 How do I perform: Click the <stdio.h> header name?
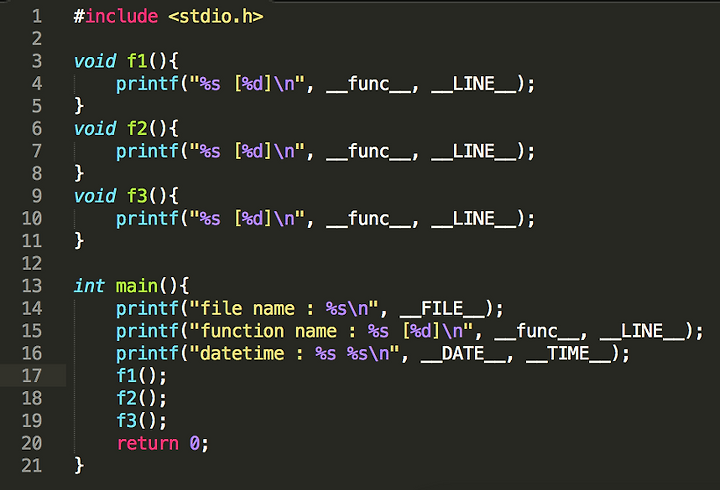tap(216, 17)
